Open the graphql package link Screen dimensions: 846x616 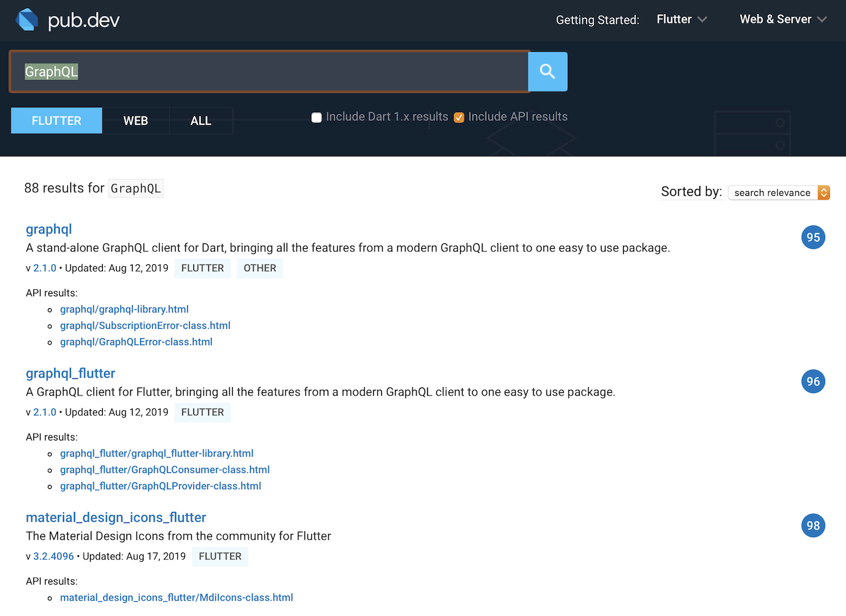(x=49, y=229)
